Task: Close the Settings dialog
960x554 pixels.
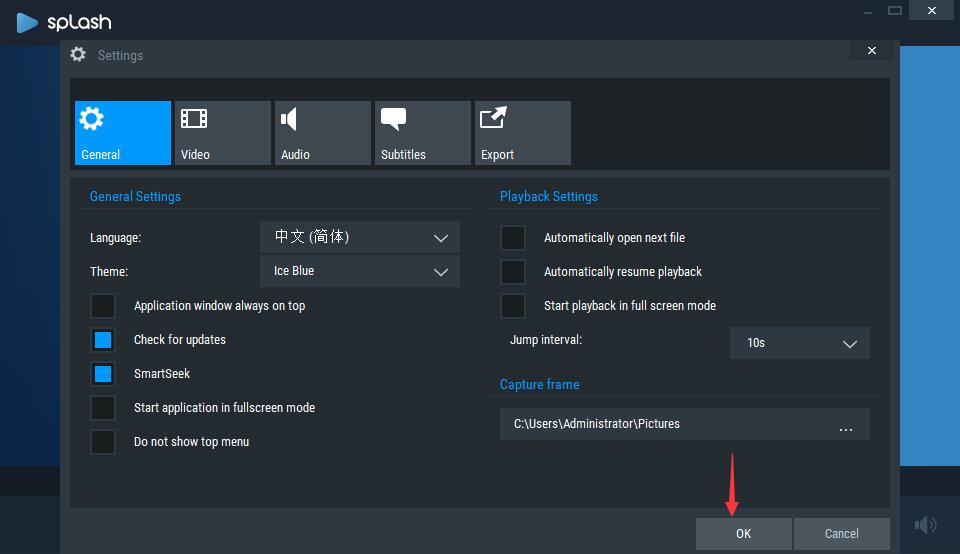Action: pyautogui.click(x=872, y=51)
